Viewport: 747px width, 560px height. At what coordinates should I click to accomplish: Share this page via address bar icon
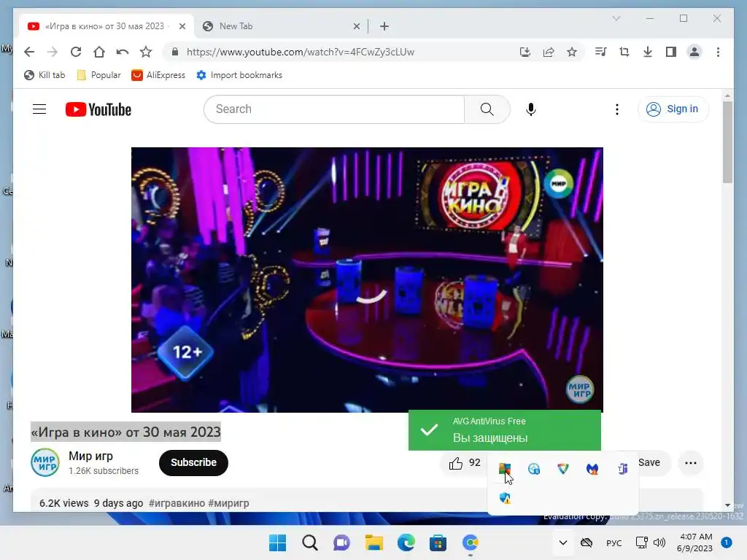549,52
